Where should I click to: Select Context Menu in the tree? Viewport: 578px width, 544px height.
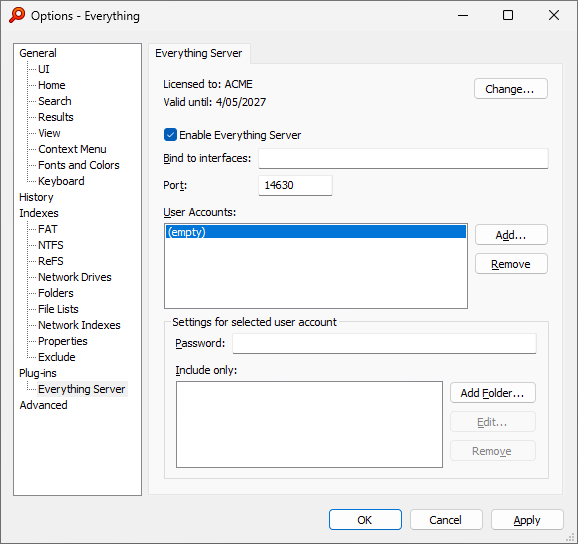click(72, 149)
